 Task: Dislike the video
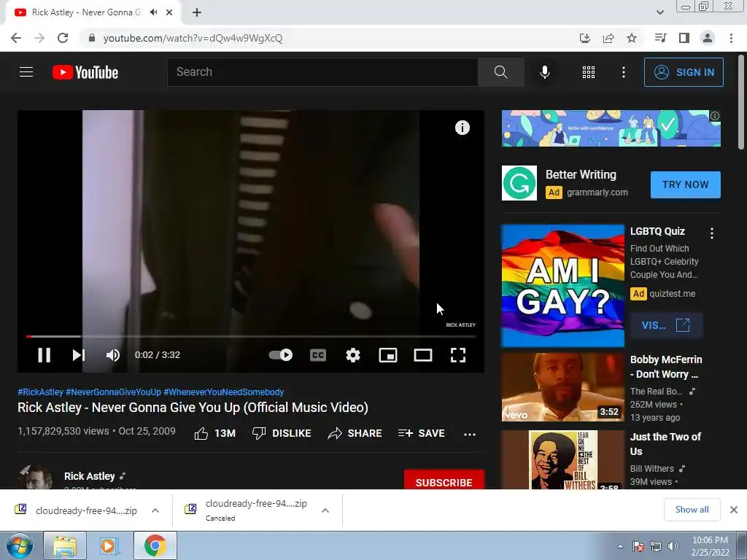tap(282, 433)
